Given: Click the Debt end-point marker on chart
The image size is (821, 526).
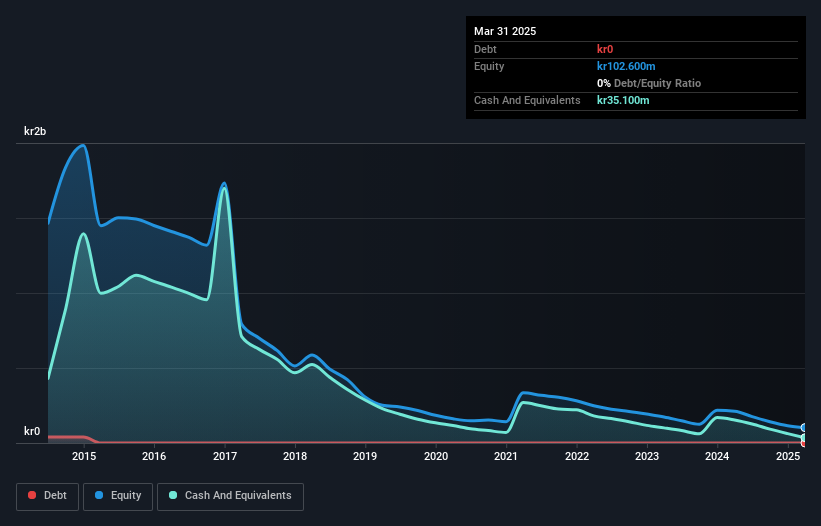Looking at the screenshot, I should pos(804,443).
